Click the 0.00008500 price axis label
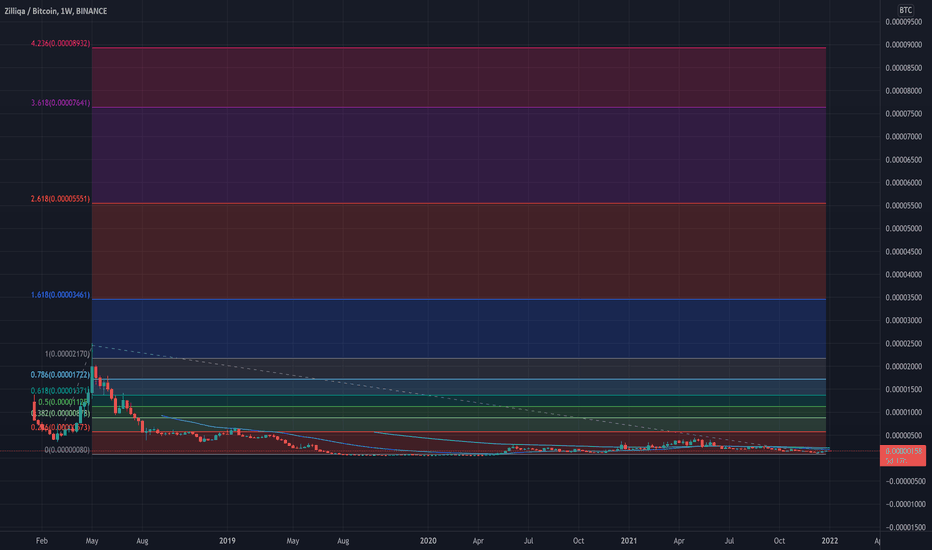The height and width of the screenshot is (550, 932). click(x=904, y=68)
